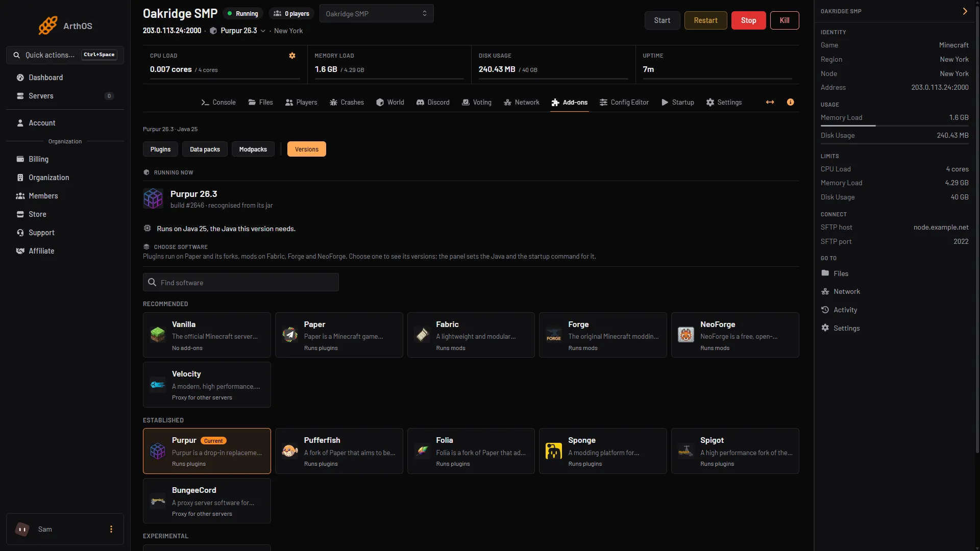Click the Files folder icon in Go To
The width and height of the screenshot is (980, 551).
coord(825,273)
